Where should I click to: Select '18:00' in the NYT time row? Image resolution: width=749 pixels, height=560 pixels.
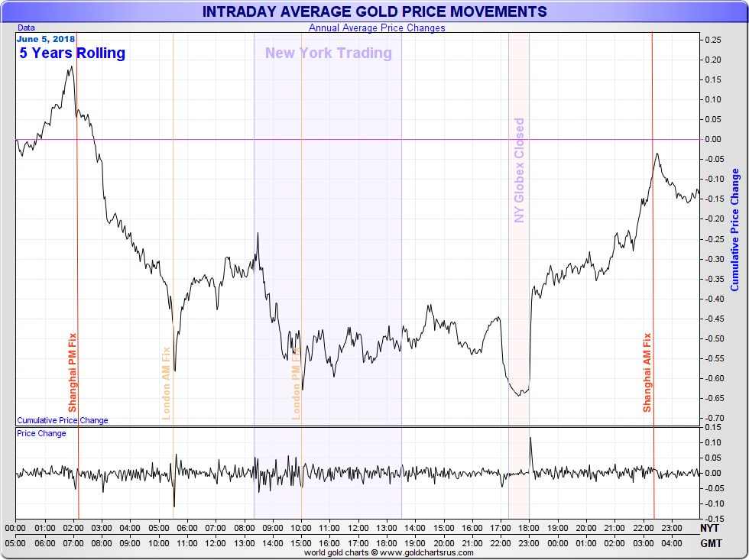click(529, 528)
